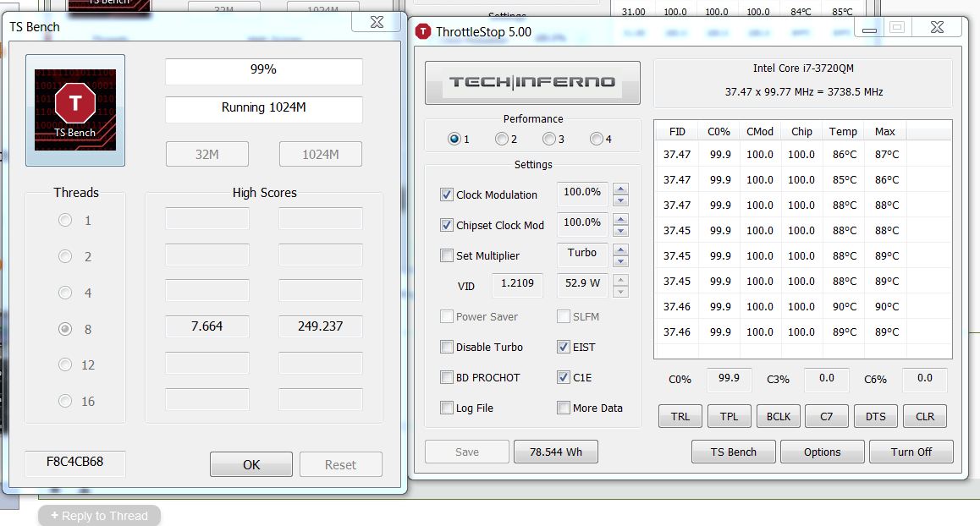Click the F8C4CB68 checksum field
Image resolution: width=980 pixels, height=526 pixels.
coord(75,463)
